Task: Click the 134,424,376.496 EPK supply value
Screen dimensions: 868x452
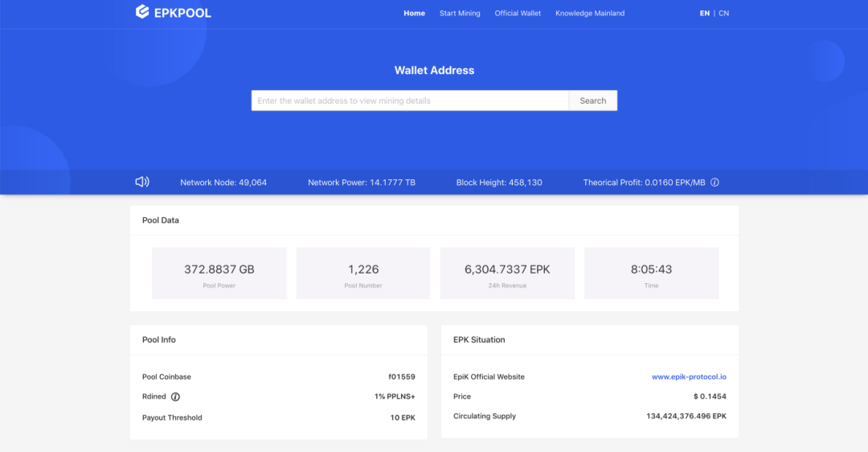Action: pyautogui.click(x=686, y=416)
